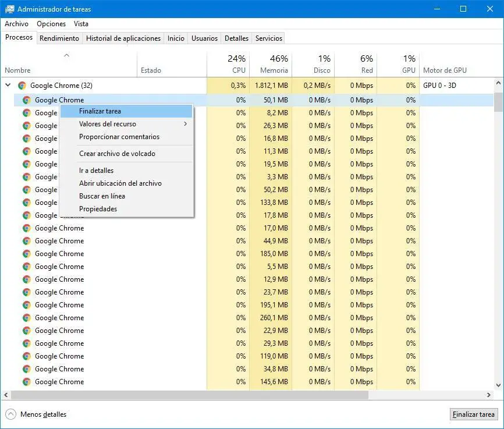Click the Menos detalles circular arrow
The width and height of the screenshot is (504, 429).
(x=10, y=414)
